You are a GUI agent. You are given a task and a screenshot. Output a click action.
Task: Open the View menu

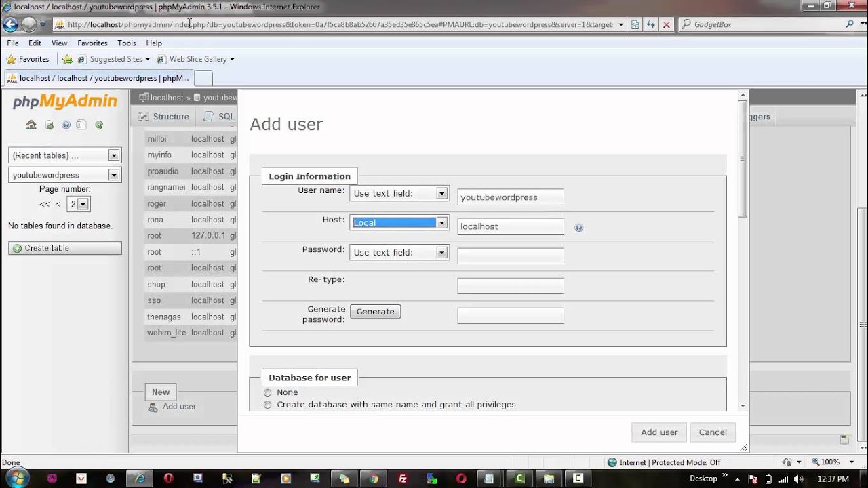59,43
